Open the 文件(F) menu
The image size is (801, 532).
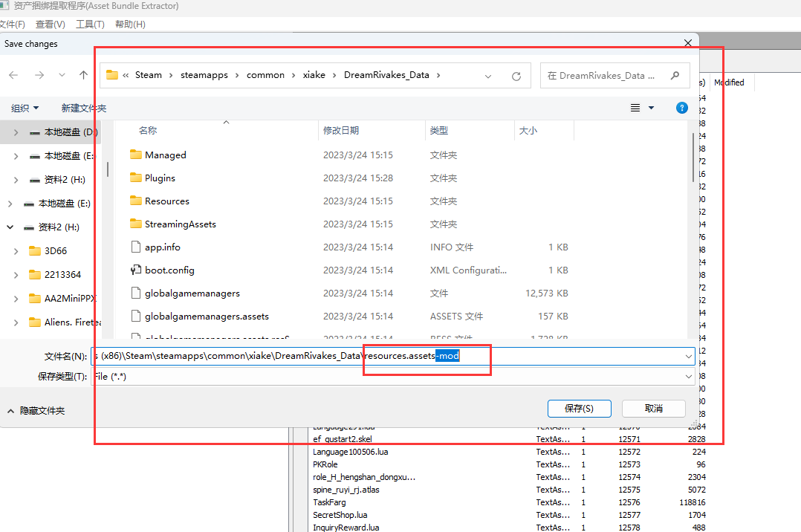12,25
